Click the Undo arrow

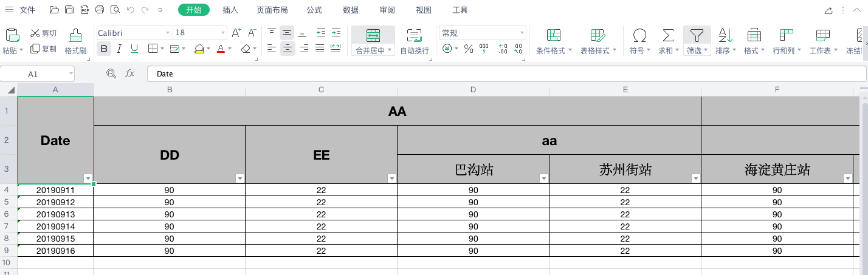tap(130, 10)
